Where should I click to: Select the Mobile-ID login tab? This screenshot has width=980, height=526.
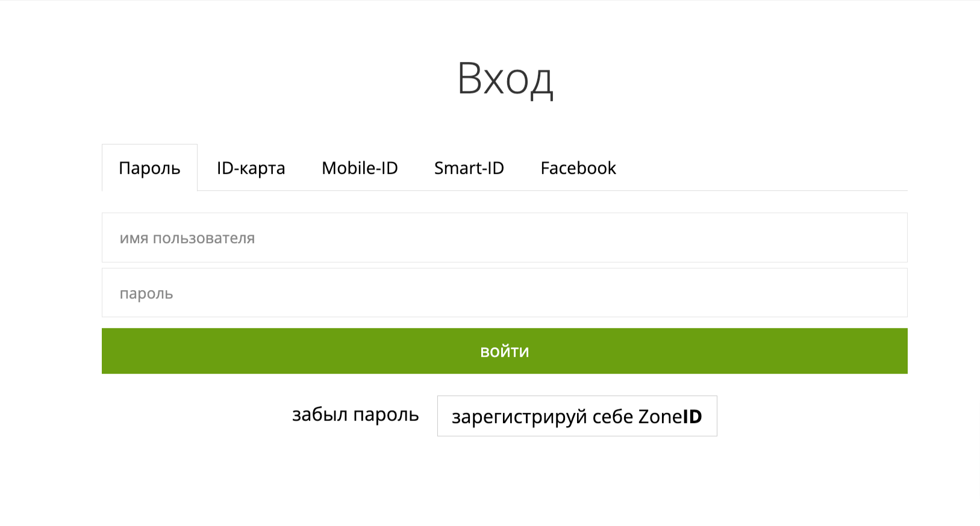[x=360, y=168]
